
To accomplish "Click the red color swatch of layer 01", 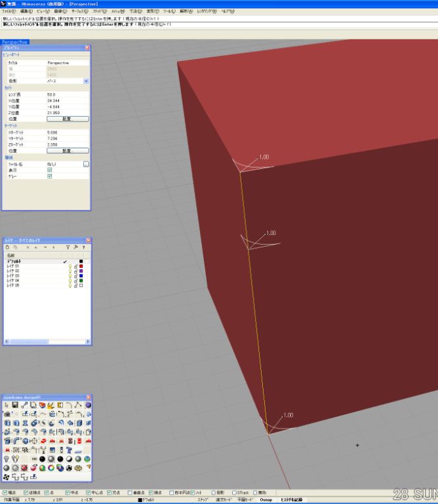I will 81,266.
